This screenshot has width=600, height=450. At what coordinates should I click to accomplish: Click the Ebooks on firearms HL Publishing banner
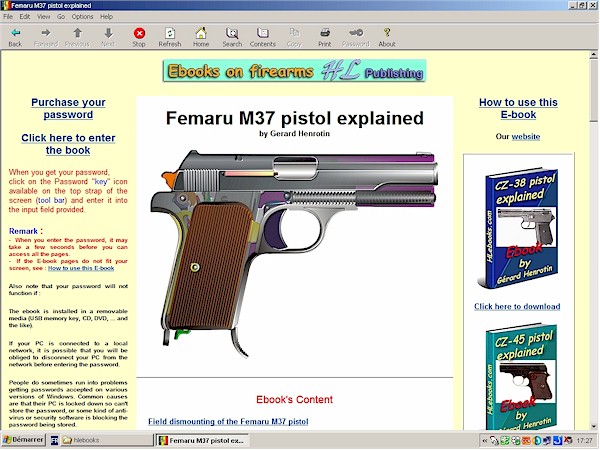click(294, 71)
